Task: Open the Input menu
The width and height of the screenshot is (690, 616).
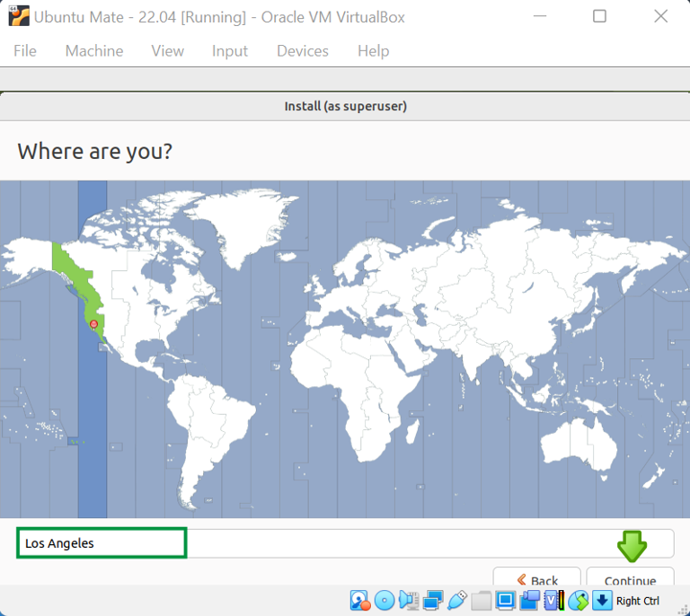Action: [x=230, y=51]
